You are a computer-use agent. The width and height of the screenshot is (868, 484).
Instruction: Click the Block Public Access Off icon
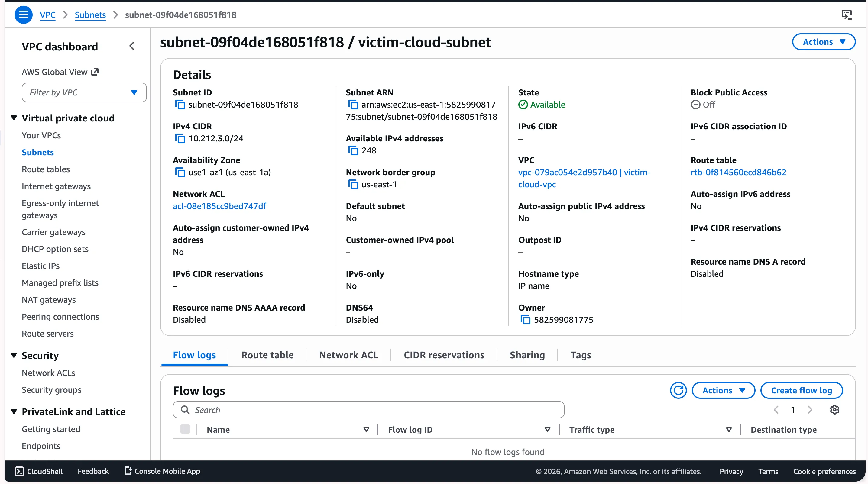695,105
